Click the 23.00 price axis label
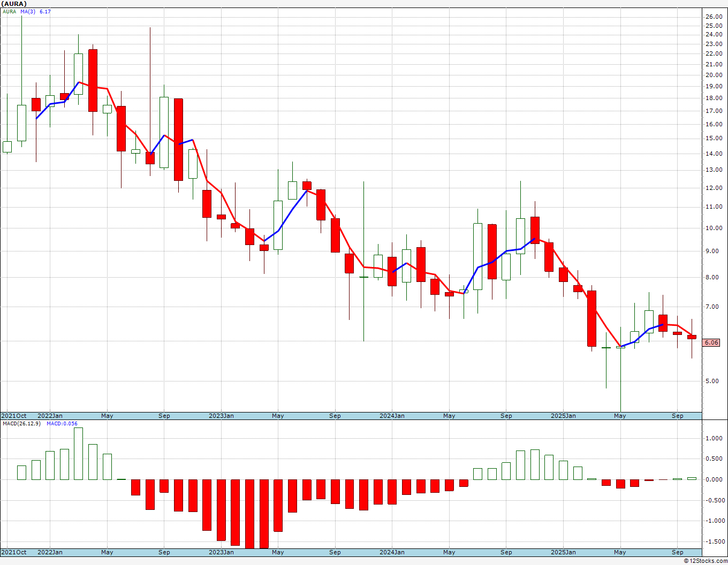728x565 pixels. 714,44
